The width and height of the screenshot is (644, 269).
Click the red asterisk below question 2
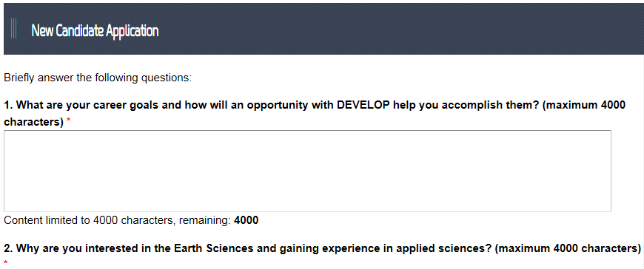[x=6, y=262]
